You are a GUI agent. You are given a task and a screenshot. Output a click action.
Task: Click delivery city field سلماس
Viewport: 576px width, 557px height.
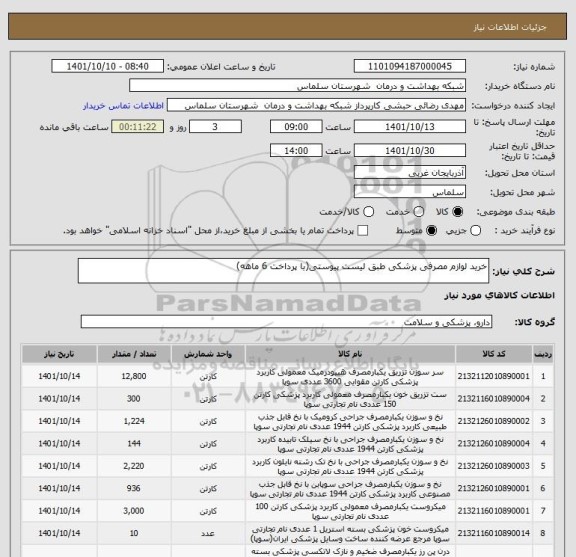pyautogui.click(x=410, y=192)
